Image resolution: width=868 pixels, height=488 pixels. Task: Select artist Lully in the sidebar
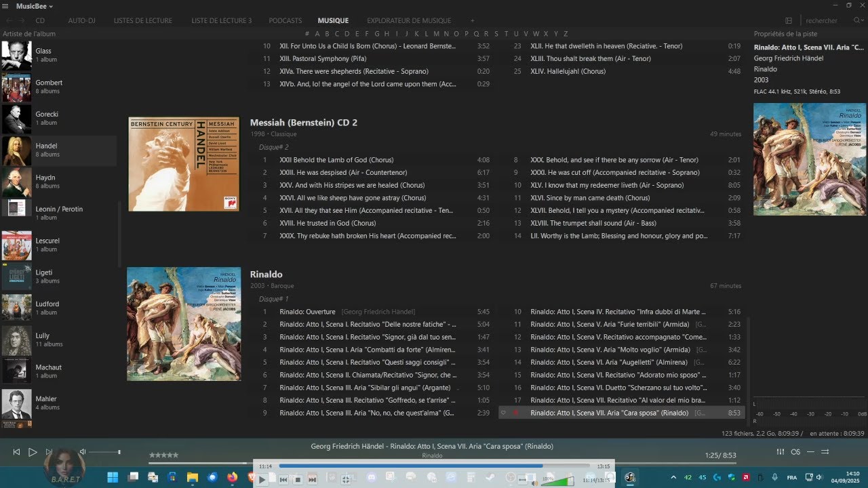58,340
